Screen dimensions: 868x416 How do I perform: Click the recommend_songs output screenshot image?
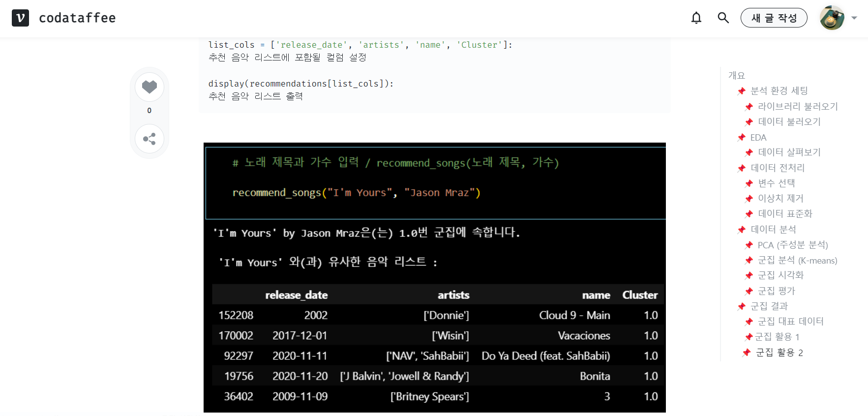tap(435, 277)
